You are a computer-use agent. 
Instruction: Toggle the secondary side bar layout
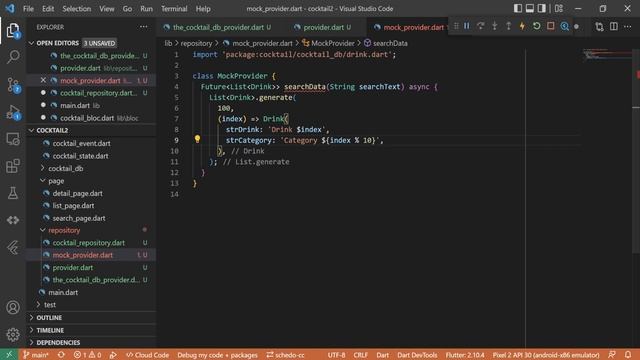[x=542, y=9]
